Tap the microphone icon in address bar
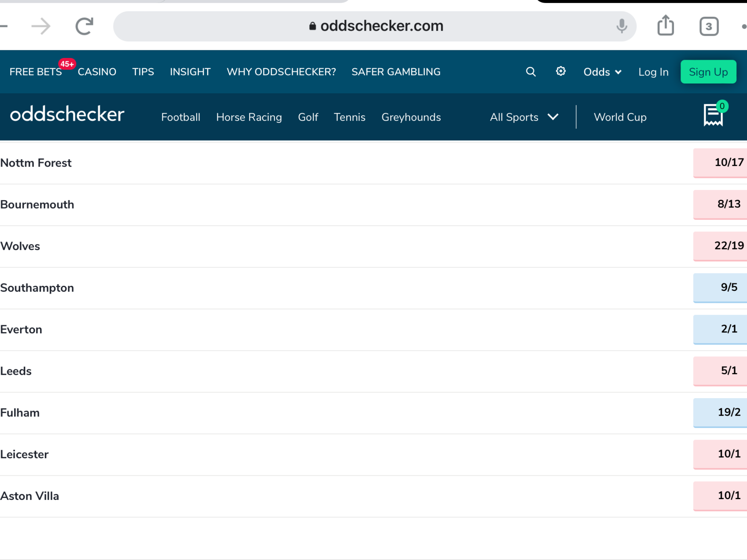Image resolution: width=747 pixels, height=560 pixels. click(x=622, y=26)
